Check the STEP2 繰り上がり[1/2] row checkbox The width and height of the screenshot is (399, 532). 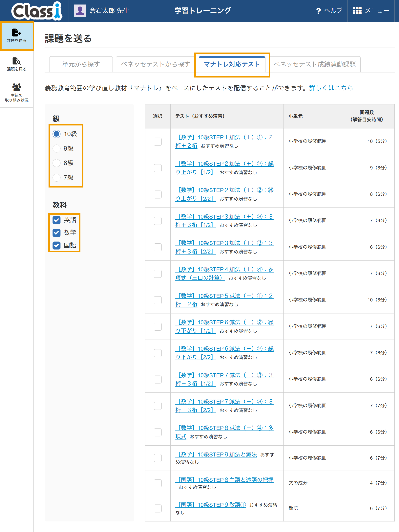(158, 168)
